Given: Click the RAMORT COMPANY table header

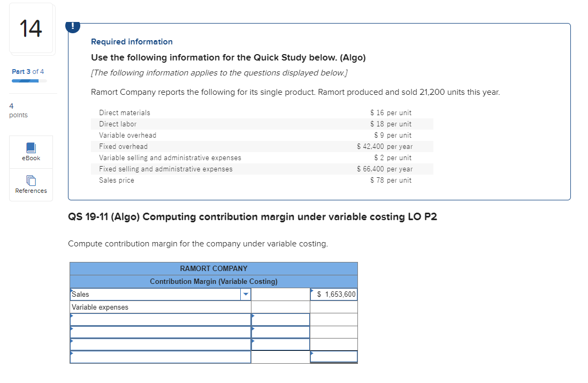Looking at the screenshot, I should [213, 268].
